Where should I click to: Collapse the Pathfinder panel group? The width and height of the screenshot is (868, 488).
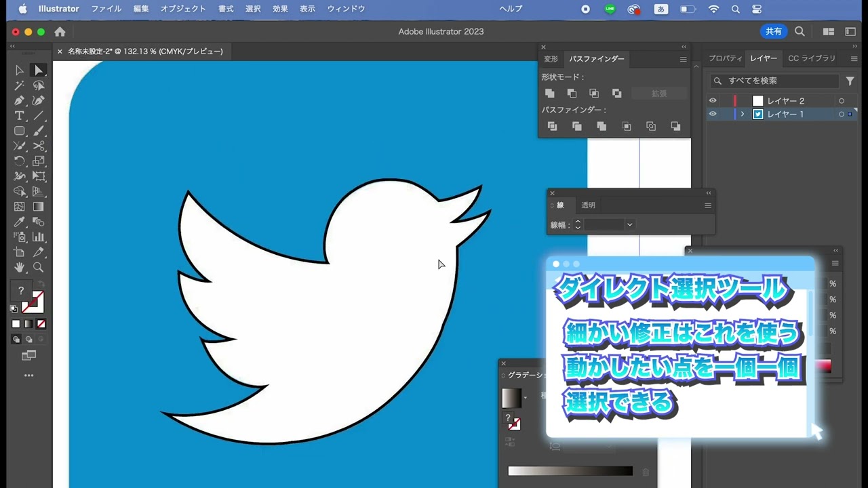tap(684, 47)
